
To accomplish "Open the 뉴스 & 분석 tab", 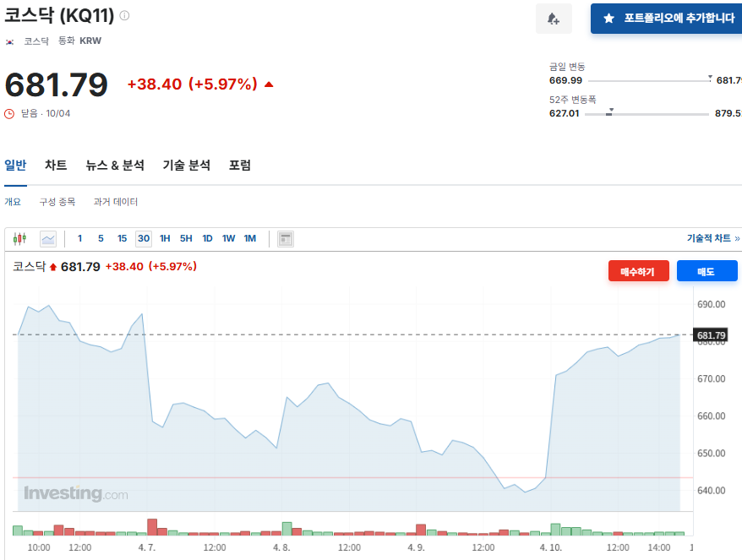I will (115, 166).
